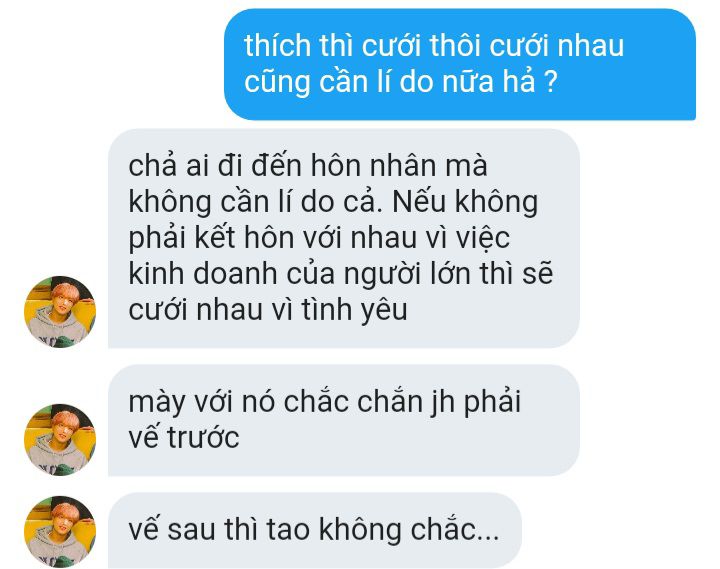
Task: Select the "mày với nó chắc chắn" message bubble
Action: coord(344,420)
